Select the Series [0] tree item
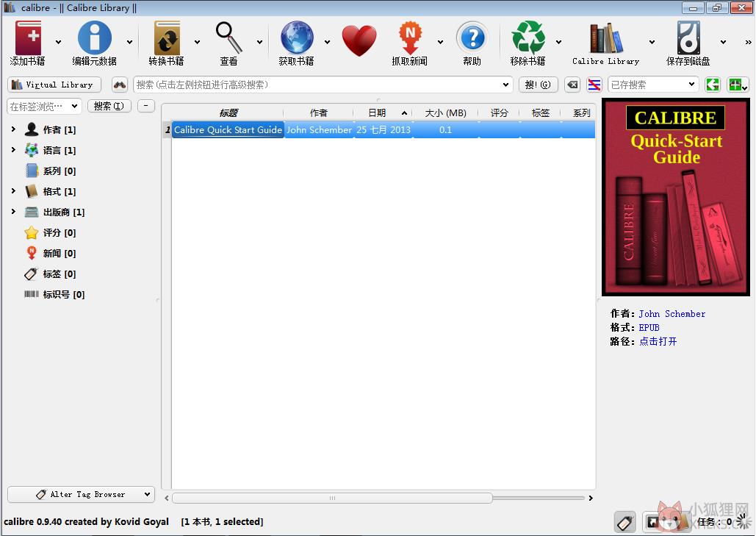Screen dimensions: 756x536 pyautogui.click(x=50, y=171)
